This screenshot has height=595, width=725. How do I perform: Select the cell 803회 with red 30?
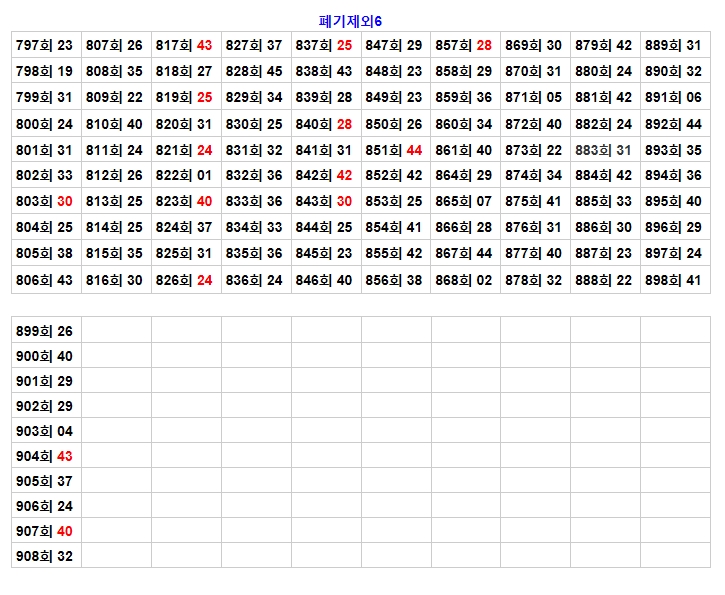click(x=46, y=201)
